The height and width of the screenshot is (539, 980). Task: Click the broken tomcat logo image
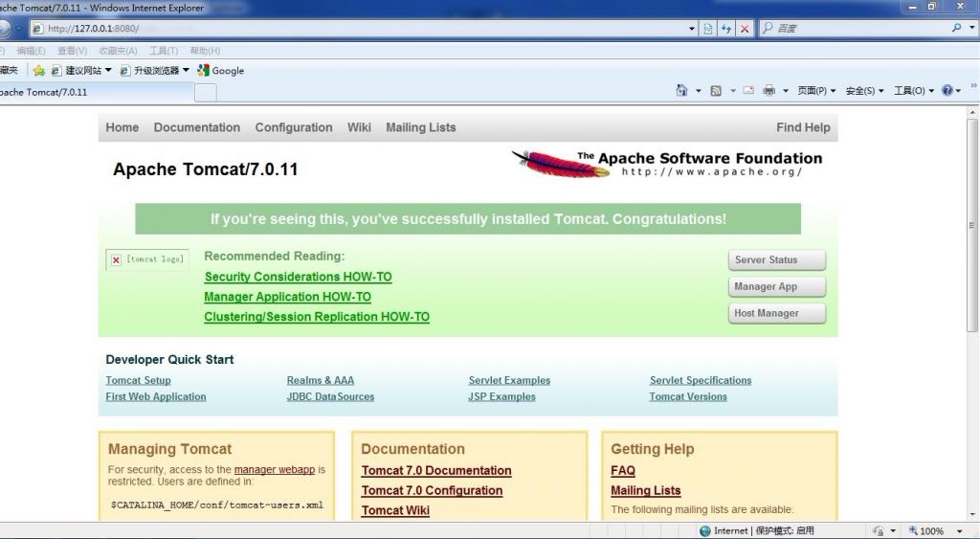[147, 259]
